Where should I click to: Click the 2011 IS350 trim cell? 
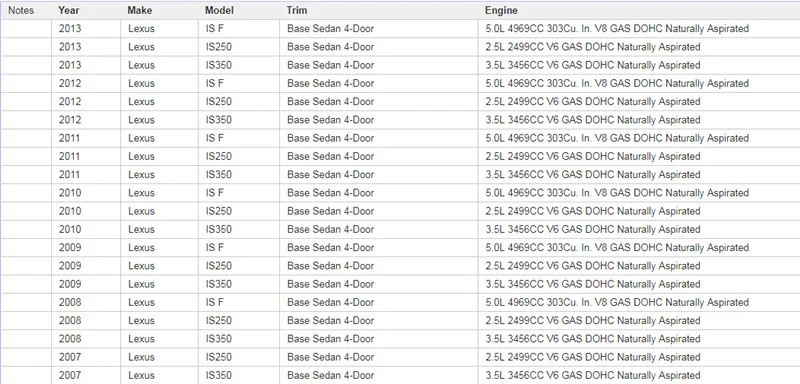click(x=379, y=174)
